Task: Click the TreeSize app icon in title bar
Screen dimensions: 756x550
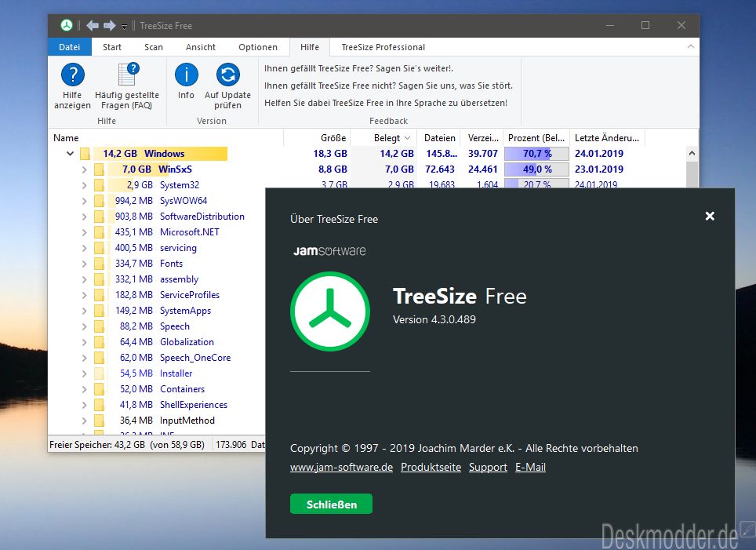Action: pyautogui.click(x=67, y=26)
